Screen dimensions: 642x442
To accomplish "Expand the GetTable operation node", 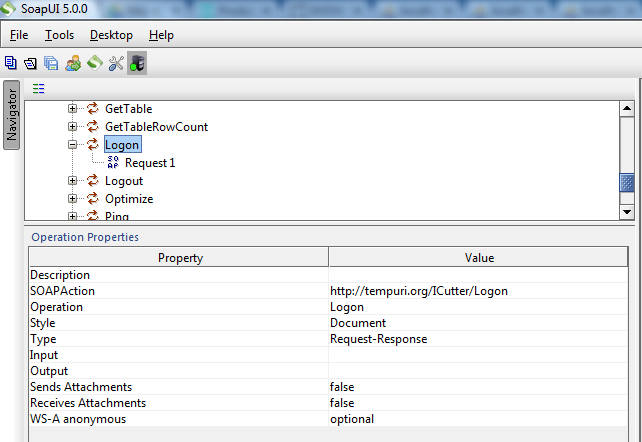I will (73, 109).
